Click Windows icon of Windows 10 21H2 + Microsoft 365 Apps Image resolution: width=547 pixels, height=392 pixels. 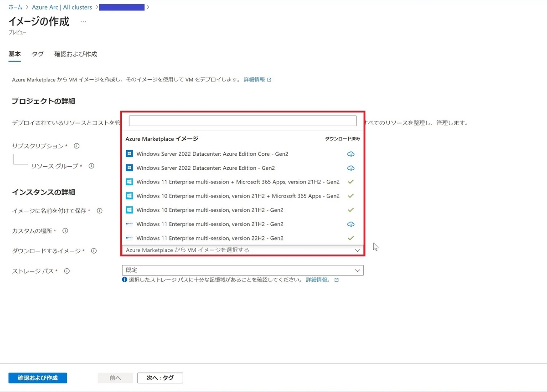point(129,196)
